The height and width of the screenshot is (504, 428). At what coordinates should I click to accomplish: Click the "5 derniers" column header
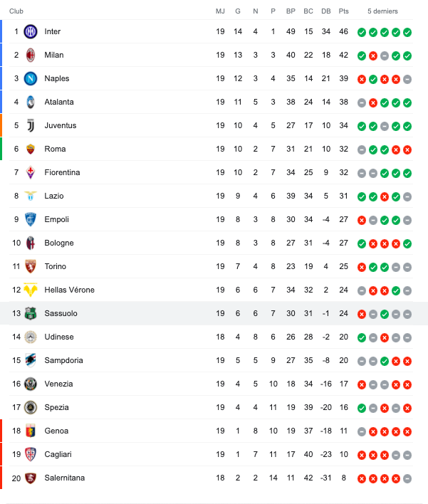pos(382,11)
